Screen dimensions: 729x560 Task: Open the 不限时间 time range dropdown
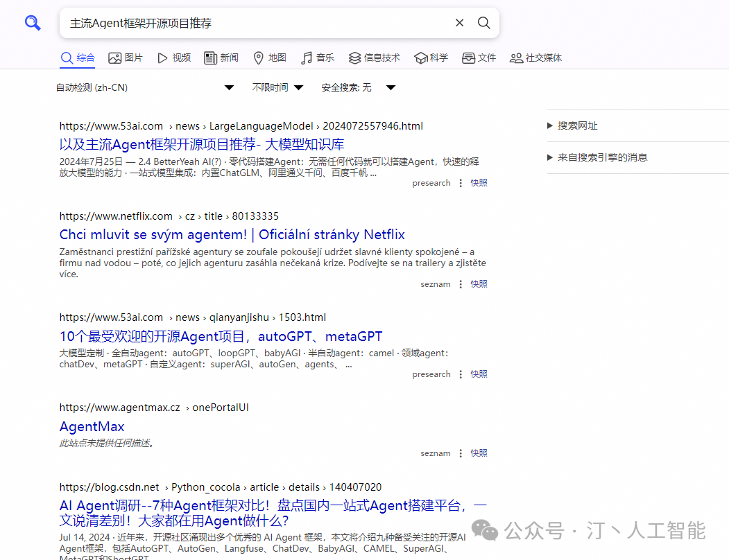[277, 87]
